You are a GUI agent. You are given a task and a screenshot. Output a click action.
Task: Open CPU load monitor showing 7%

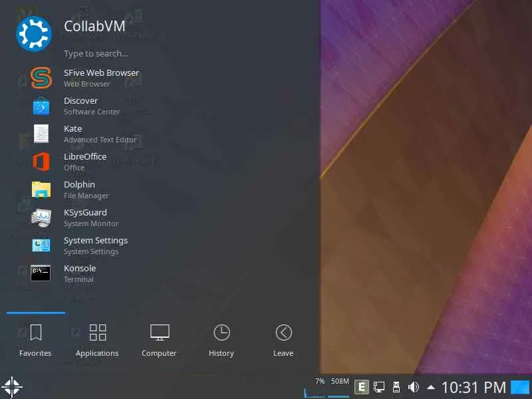pos(314,387)
